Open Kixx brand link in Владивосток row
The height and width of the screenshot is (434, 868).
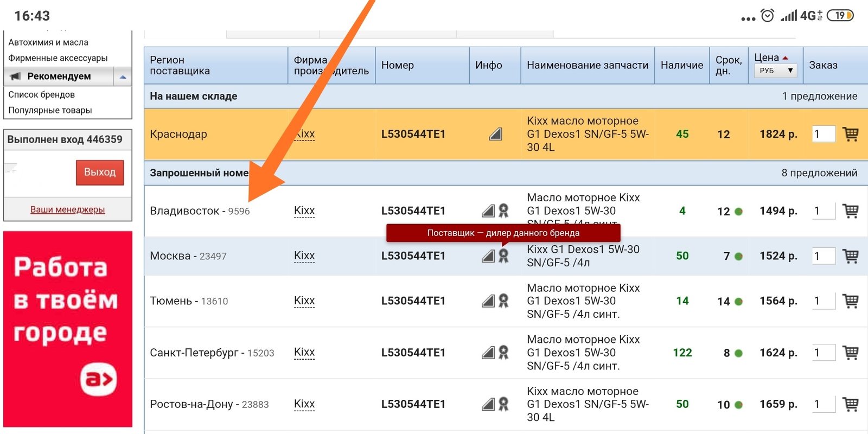tap(304, 210)
